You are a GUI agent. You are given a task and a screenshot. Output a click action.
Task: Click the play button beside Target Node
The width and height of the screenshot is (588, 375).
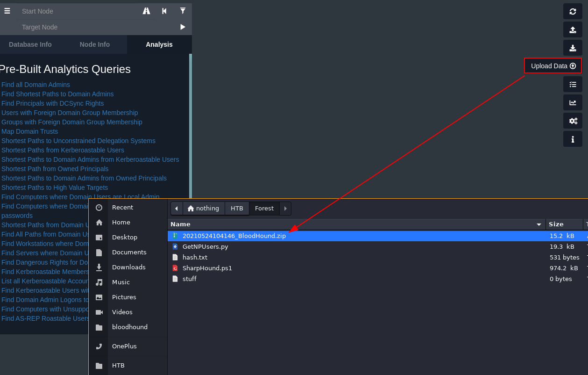pyautogui.click(x=183, y=27)
